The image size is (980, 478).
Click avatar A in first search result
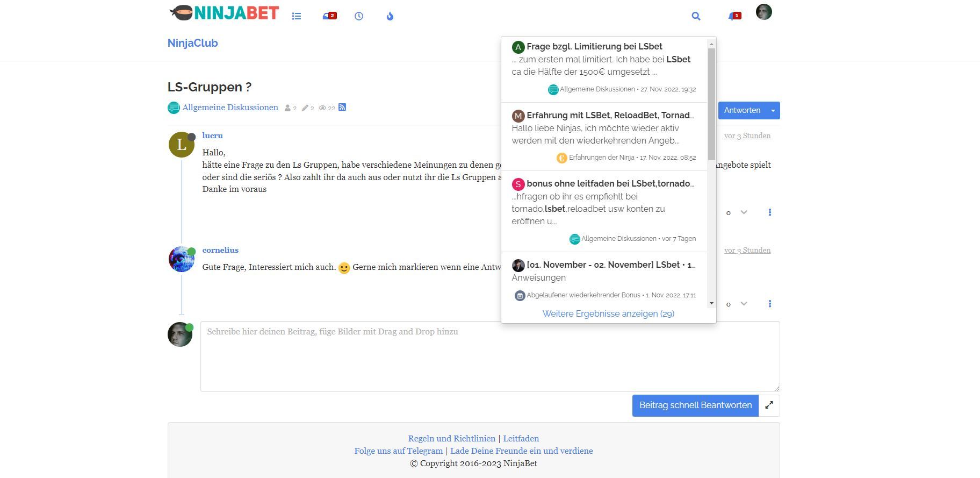[518, 47]
